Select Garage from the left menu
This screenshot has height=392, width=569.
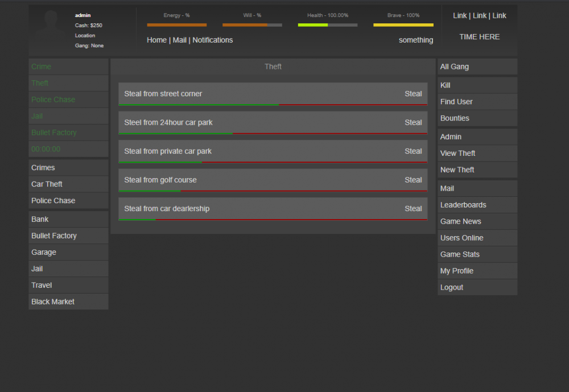tap(44, 253)
